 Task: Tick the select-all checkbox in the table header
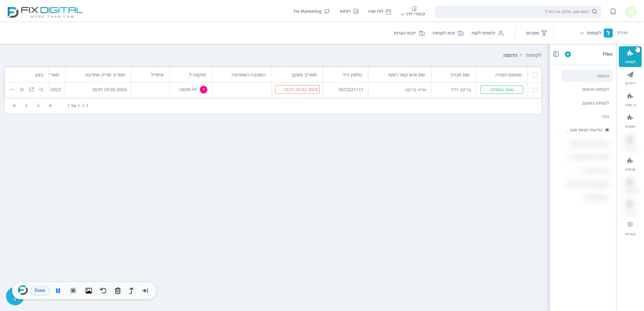click(x=535, y=75)
